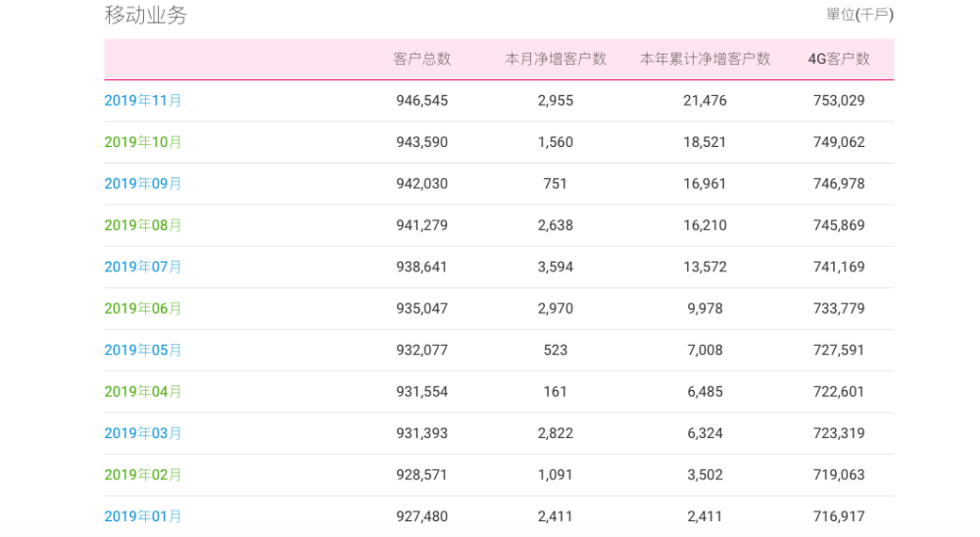The width and height of the screenshot is (980, 537).
Task: Open the 2019年02月 link
Action: click(x=143, y=475)
